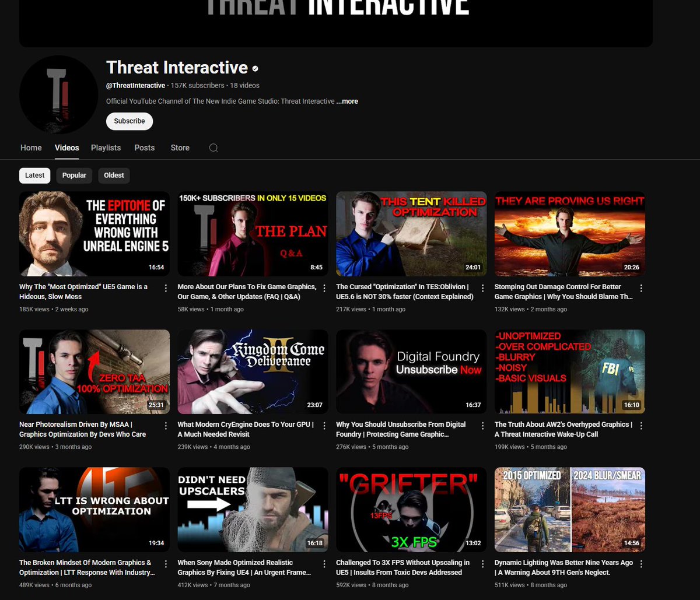
Task: Switch to the Home tab
Action: pyautogui.click(x=31, y=148)
